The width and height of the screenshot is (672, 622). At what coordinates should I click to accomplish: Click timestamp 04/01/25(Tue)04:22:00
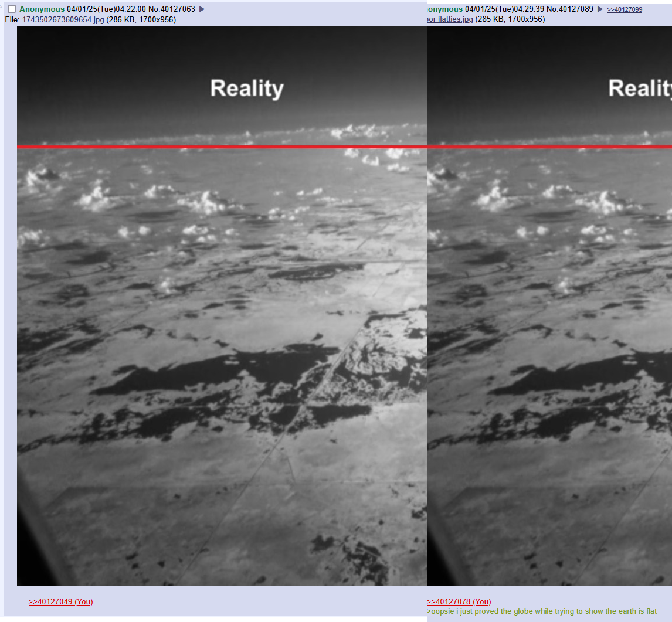pyautogui.click(x=106, y=9)
